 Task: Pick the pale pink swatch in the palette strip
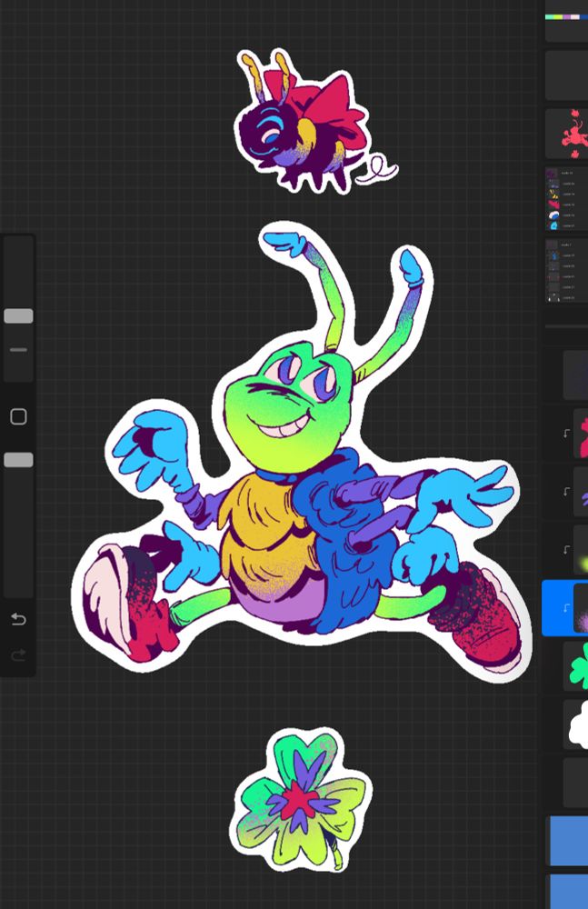(x=575, y=16)
